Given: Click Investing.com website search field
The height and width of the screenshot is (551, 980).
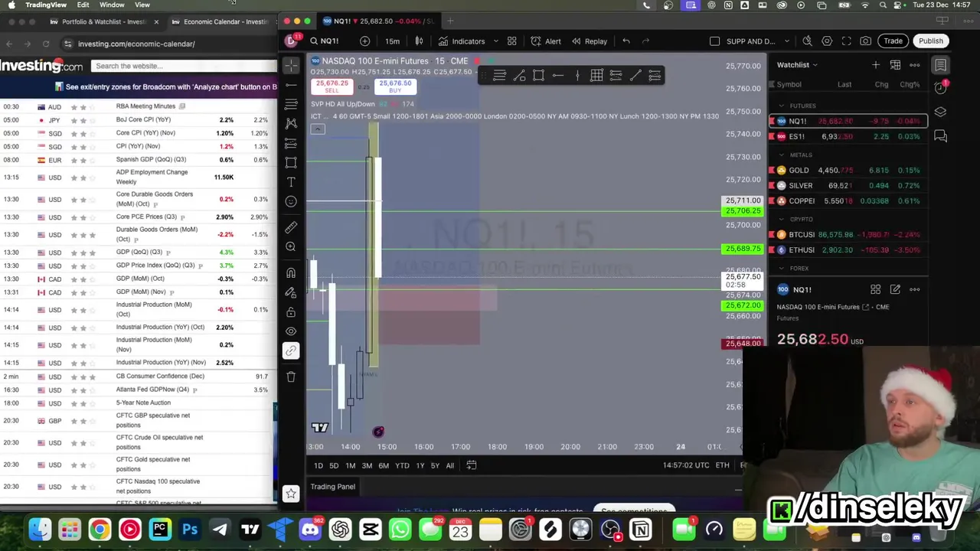Looking at the screenshot, I should click(182, 66).
